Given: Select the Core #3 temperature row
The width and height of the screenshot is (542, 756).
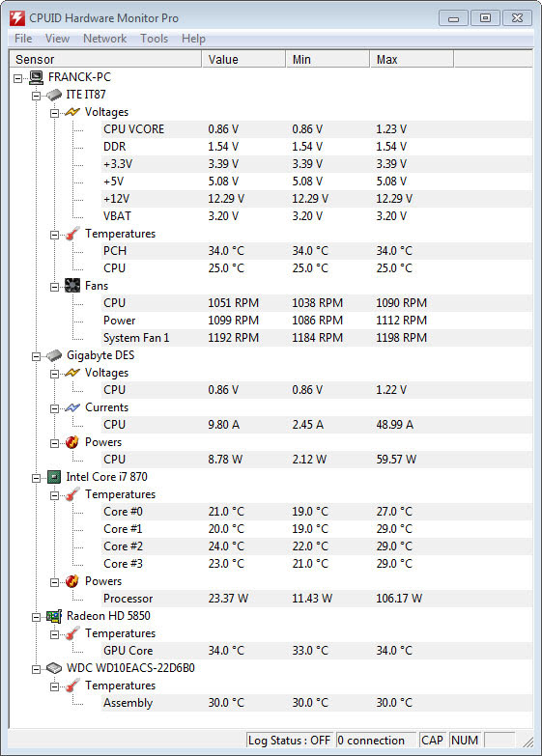Looking at the screenshot, I should click(x=317, y=564).
